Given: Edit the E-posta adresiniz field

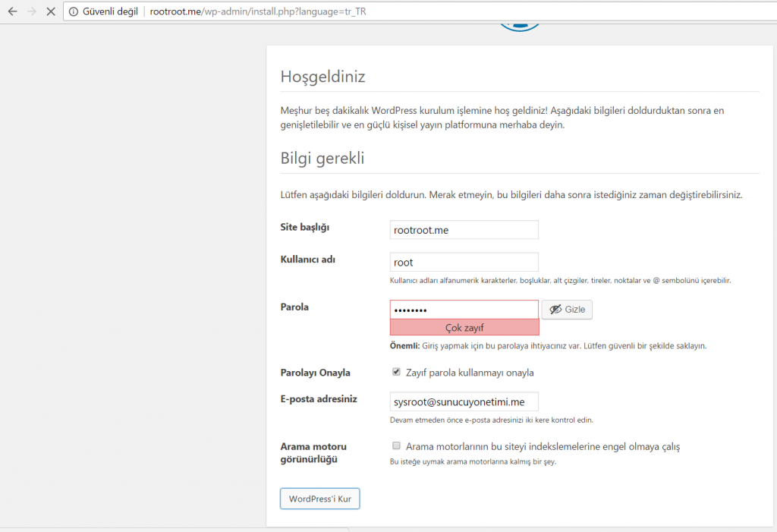Looking at the screenshot, I should (464, 401).
